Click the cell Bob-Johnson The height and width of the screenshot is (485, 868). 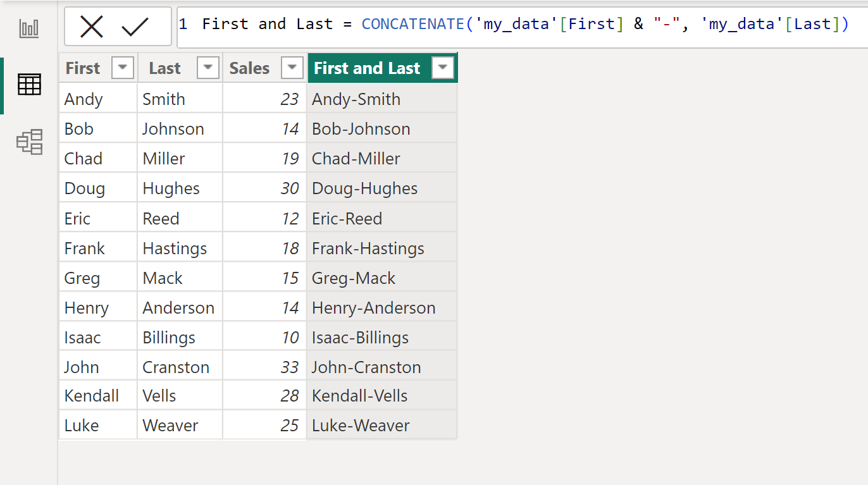coord(382,128)
